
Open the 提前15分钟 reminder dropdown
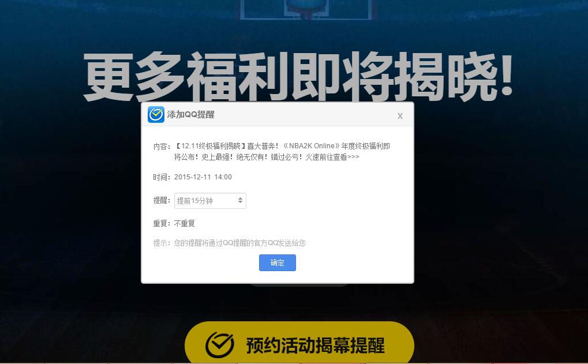(x=210, y=201)
